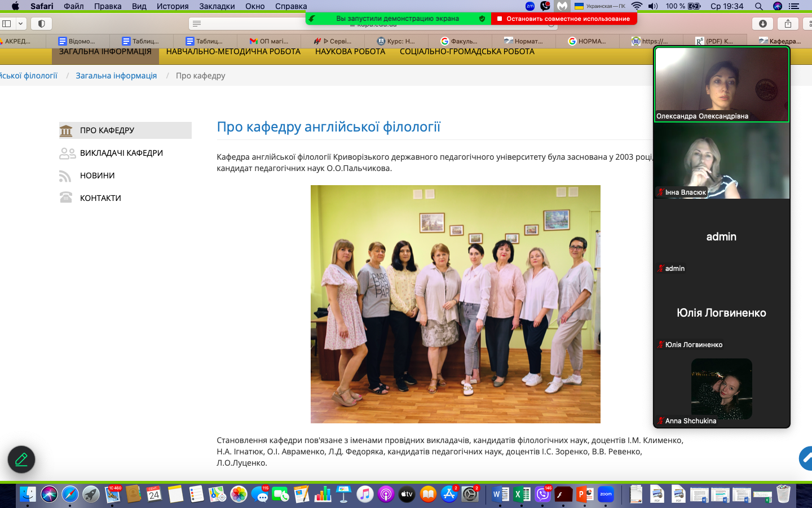Open Zoom app in the Dock
The height and width of the screenshot is (508, 812).
click(x=606, y=494)
